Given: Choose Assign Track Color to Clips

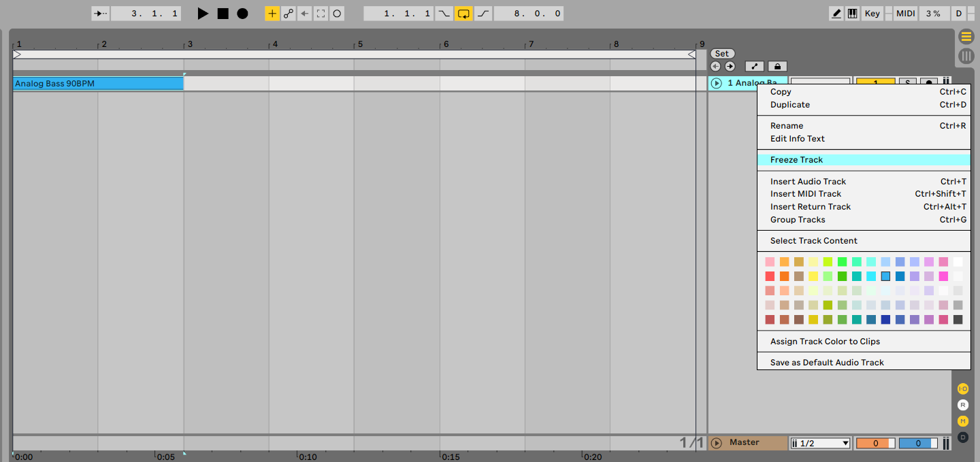Looking at the screenshot, I should click(864, 342).
